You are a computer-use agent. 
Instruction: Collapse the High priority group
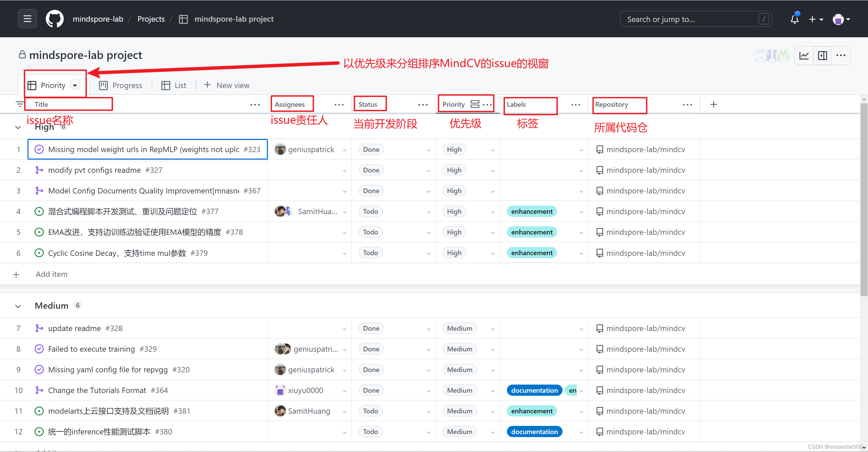tap(18, 127)
